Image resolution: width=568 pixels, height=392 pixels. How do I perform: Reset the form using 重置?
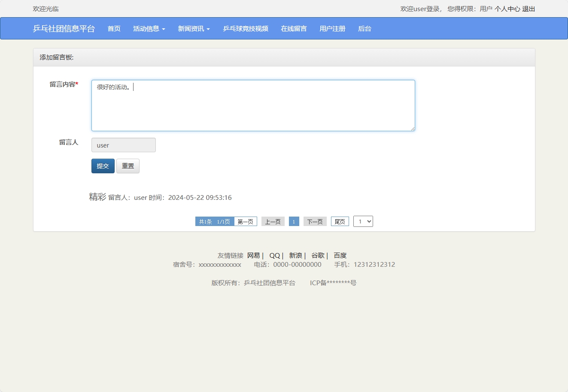(128, 166)
